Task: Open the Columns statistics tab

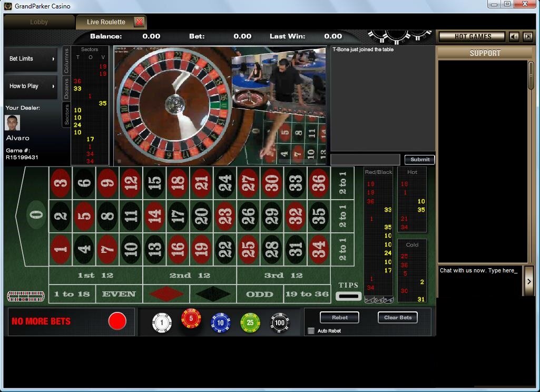Action: pyautogui.click(x=66, y=61)
